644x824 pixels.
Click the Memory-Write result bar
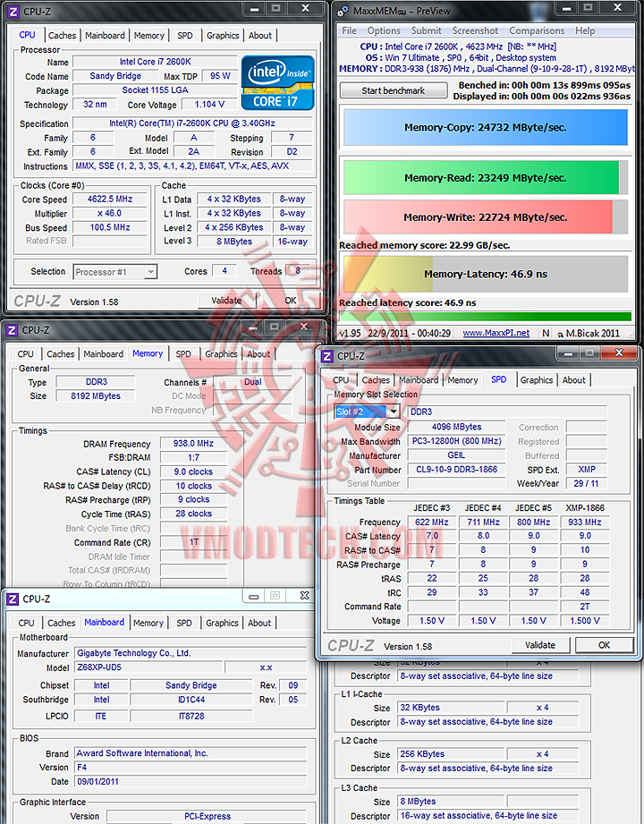(486, 217)
